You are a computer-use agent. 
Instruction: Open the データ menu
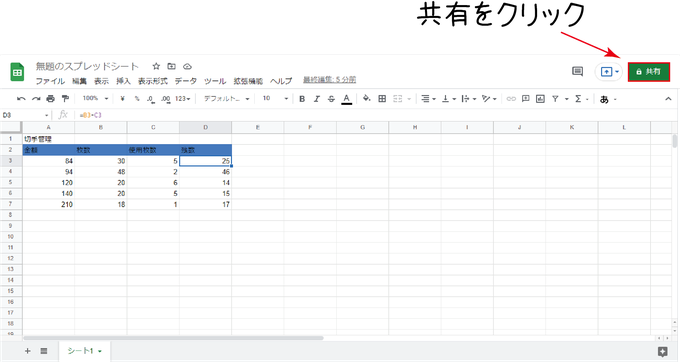(186, 81)
